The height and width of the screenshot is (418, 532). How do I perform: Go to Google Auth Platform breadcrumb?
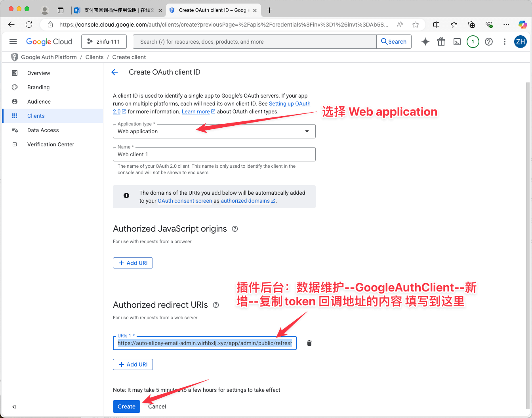pos(49,57)
